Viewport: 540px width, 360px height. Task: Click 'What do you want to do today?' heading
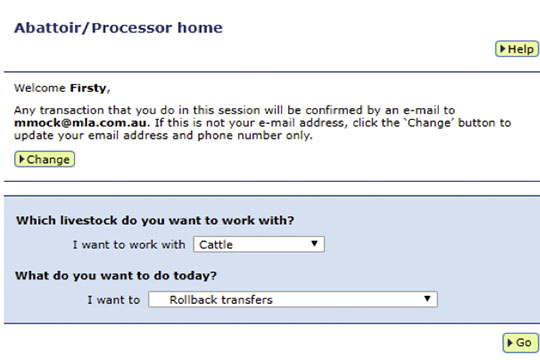click(116, 276)
